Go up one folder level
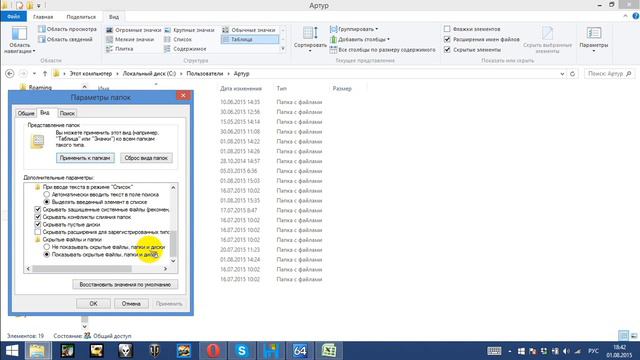The height and width of the screenshot is (360, 640). click(x=45, y=74)
